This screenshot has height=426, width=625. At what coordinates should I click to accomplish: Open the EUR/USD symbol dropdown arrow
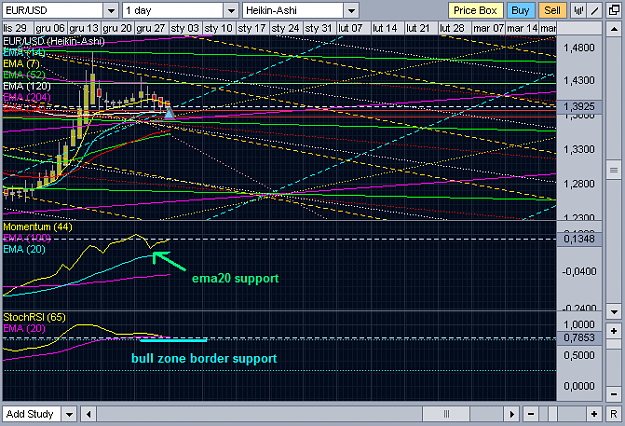(111, 10)
